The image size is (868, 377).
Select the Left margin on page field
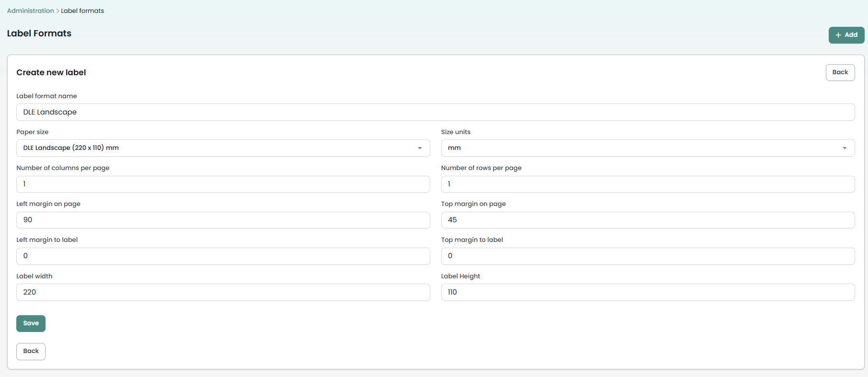[x=223, y=220]
